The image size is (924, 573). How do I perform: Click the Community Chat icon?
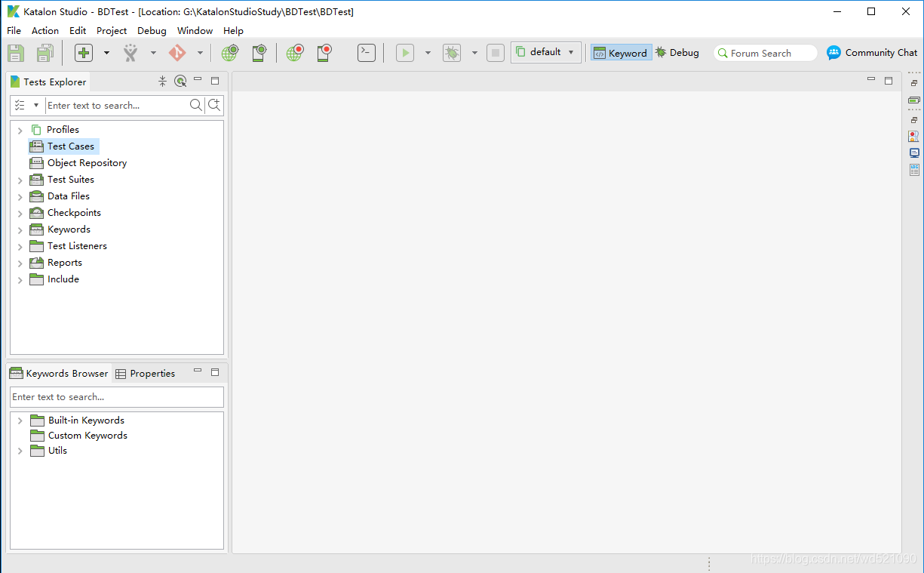833,53
